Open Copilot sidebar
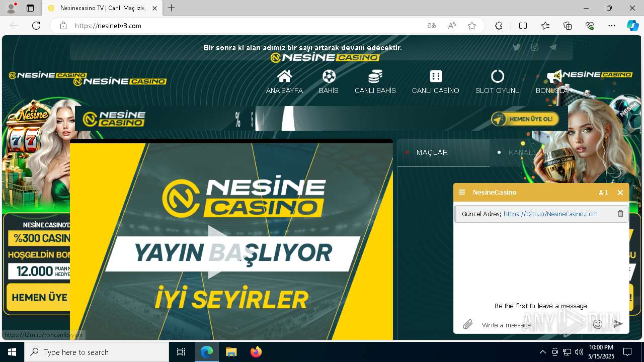The height and width of the screenshot is (362, 644). [632, 26]
